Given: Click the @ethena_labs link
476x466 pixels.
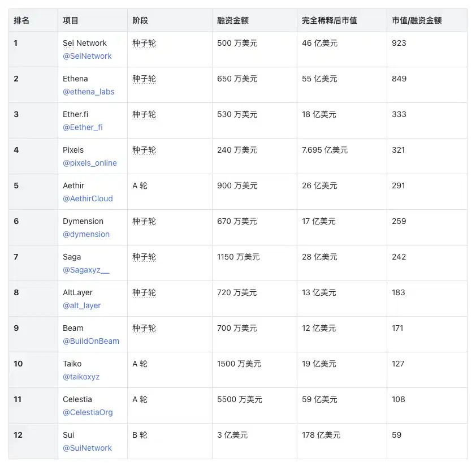Looking at the screenshot, I should tap(88, 92).
